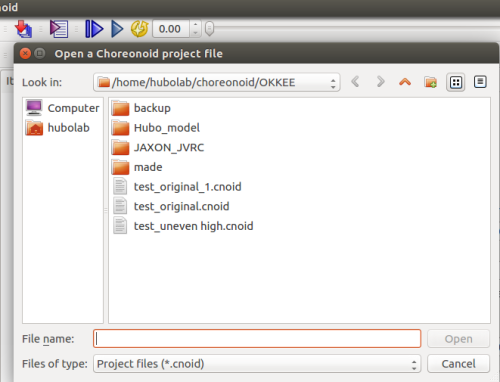This screenshot has height=382, width=500.
Task: Start simulation from beginning with bar-play icon
Action: coord(94,29)
